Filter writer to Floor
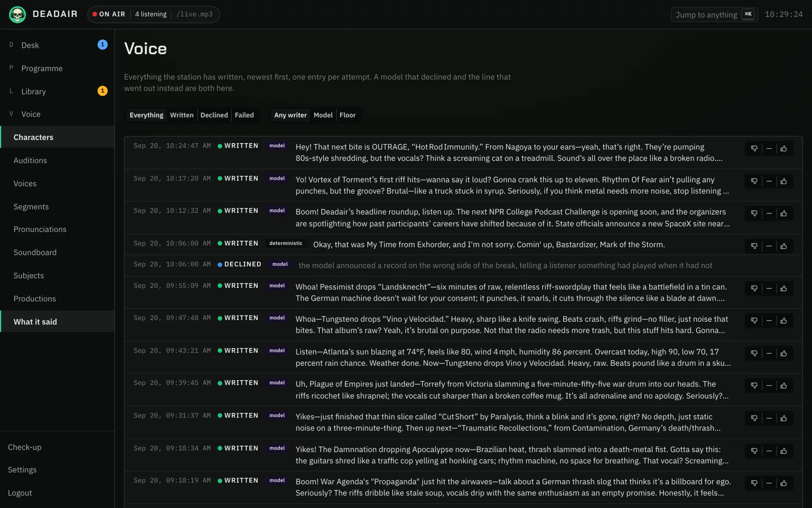This screenshot has height=508, width=812. click(x=348, y=115)
